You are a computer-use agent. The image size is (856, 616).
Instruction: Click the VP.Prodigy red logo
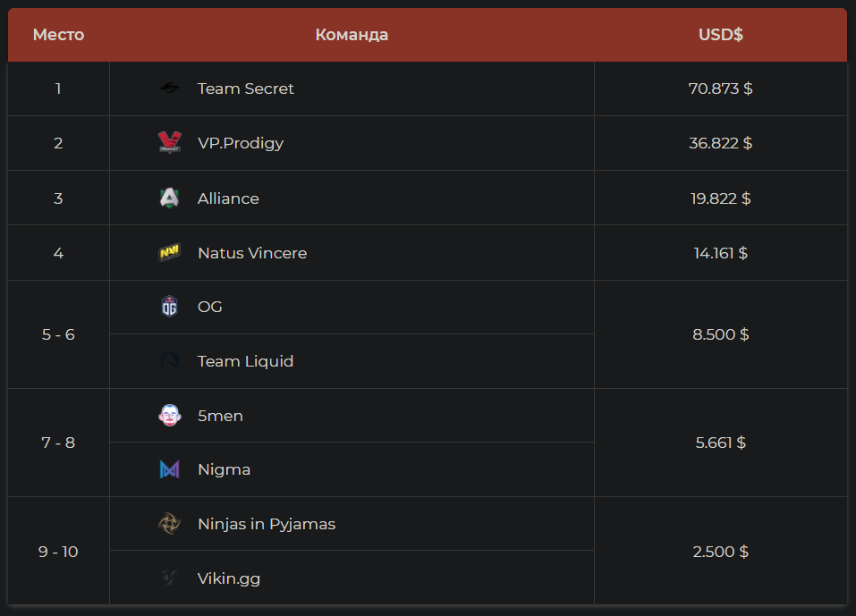(x=169, y=143)
